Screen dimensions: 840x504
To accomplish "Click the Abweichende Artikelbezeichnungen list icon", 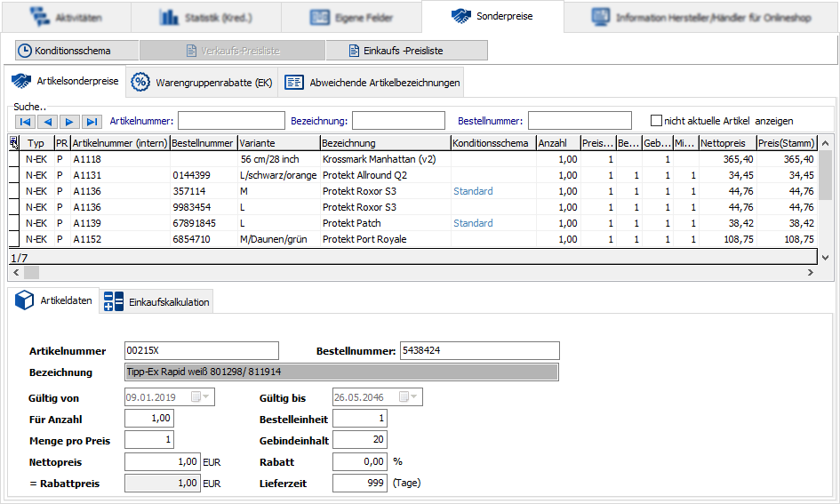I will 294,83.
